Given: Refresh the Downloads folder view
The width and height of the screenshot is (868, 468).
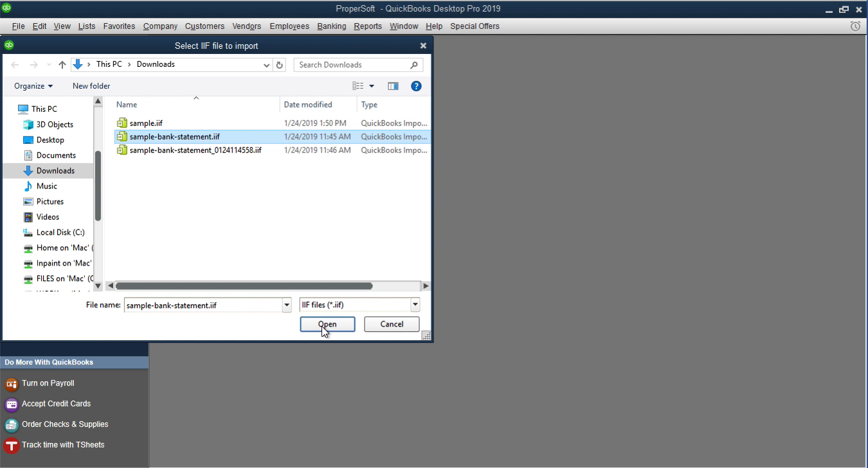Looking at the screenshot, I should (x=280, y=64).
